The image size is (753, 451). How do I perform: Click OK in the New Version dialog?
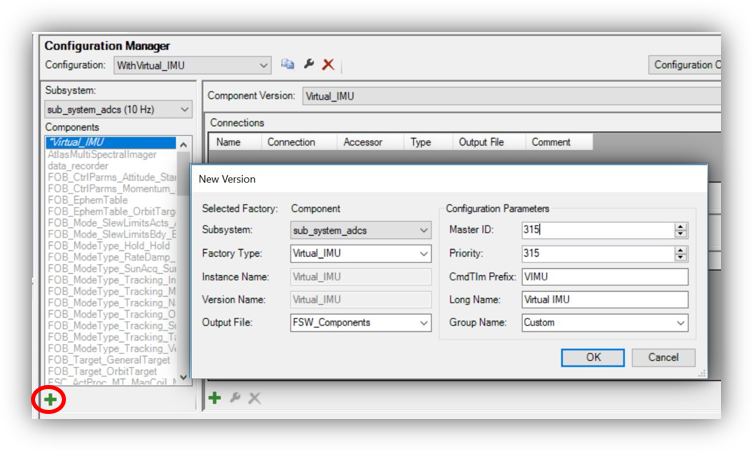(x=593, y=357)
